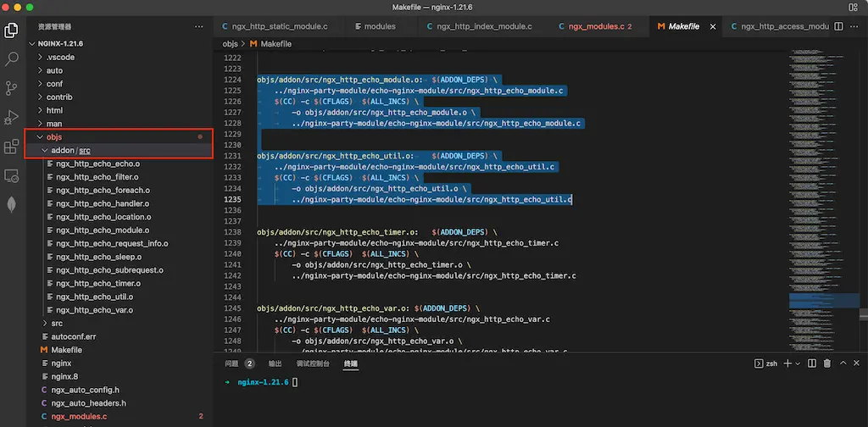
Task: Split the zsh terminal
Action: click(x=811, y=363)
